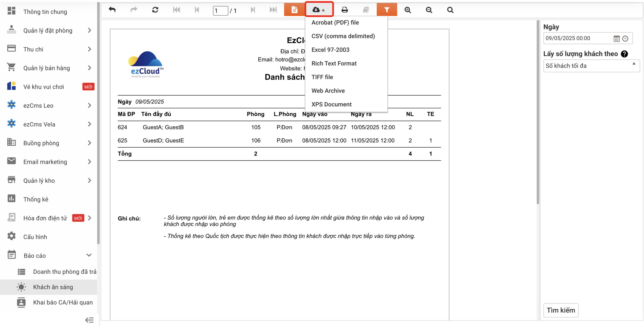Collapse the sidebar with arrow icon
The height and width of the screenshot is (326, 644).
click(89, 320)
